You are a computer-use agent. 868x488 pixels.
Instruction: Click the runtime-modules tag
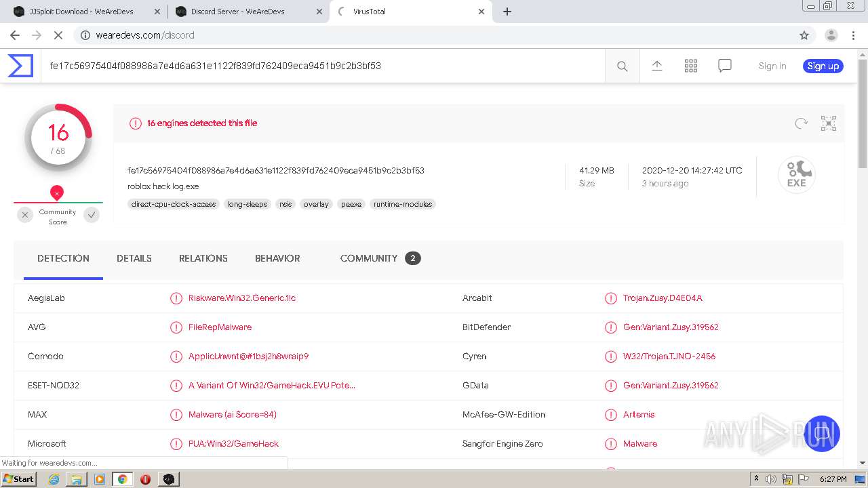[x=403, y=204]
